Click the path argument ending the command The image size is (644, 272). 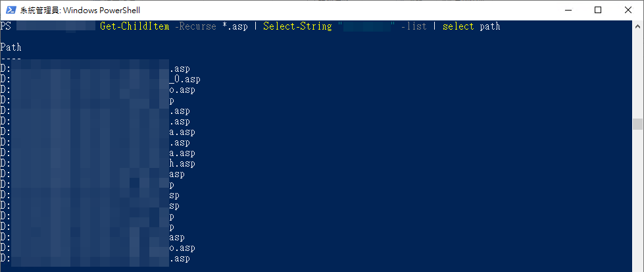point(489,26)
